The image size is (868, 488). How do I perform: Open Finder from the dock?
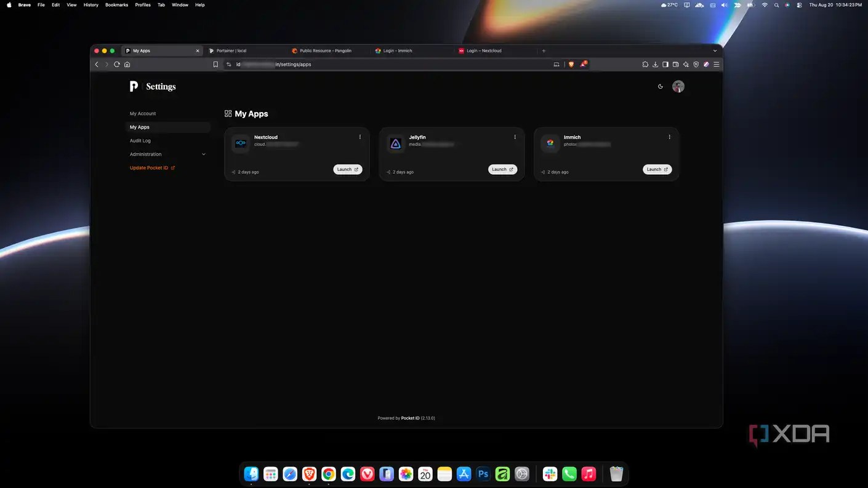[x=251, y=474]
